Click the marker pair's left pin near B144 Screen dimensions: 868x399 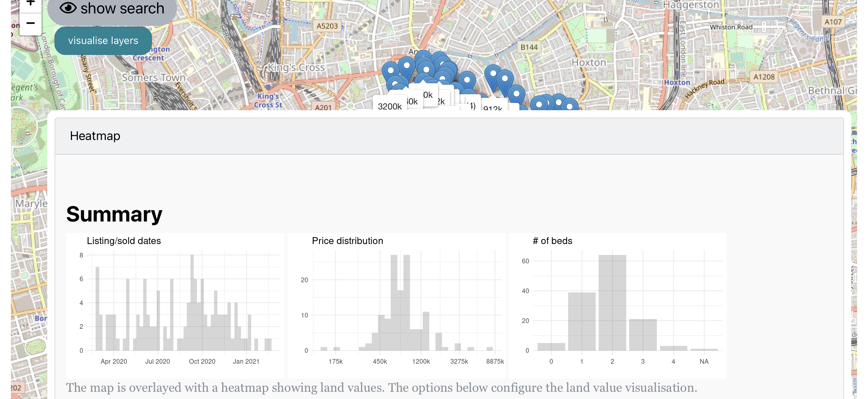tap(493, 74)
